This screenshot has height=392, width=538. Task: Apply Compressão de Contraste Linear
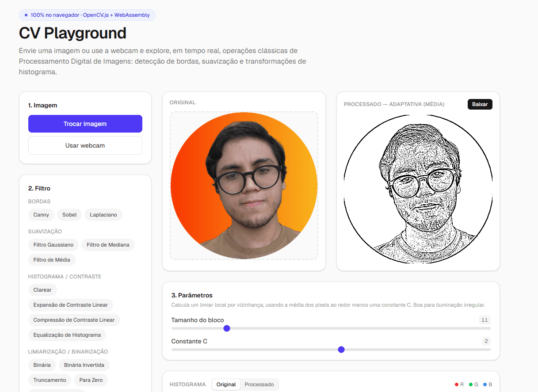[74, 320]
